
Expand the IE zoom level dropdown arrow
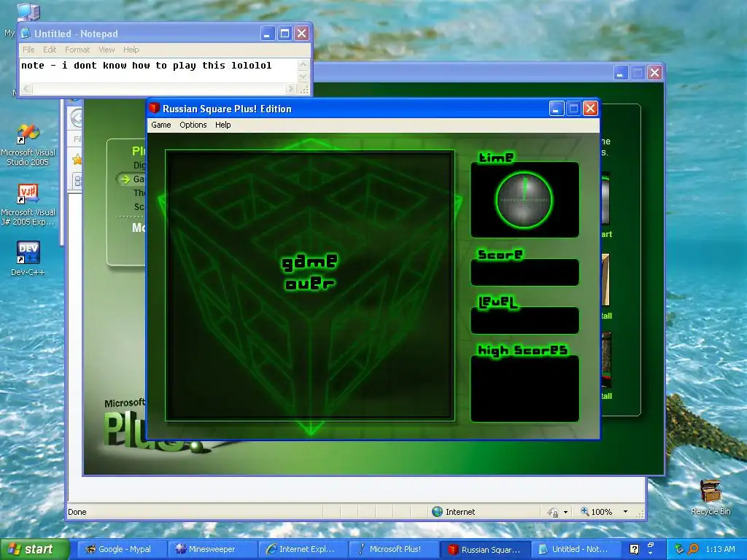(x=625, y=512)
